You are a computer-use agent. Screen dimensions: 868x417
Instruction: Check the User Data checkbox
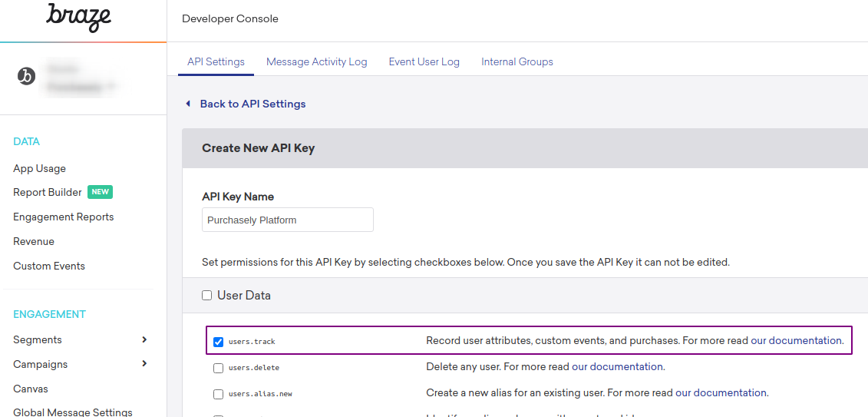[x=207, y=296]
